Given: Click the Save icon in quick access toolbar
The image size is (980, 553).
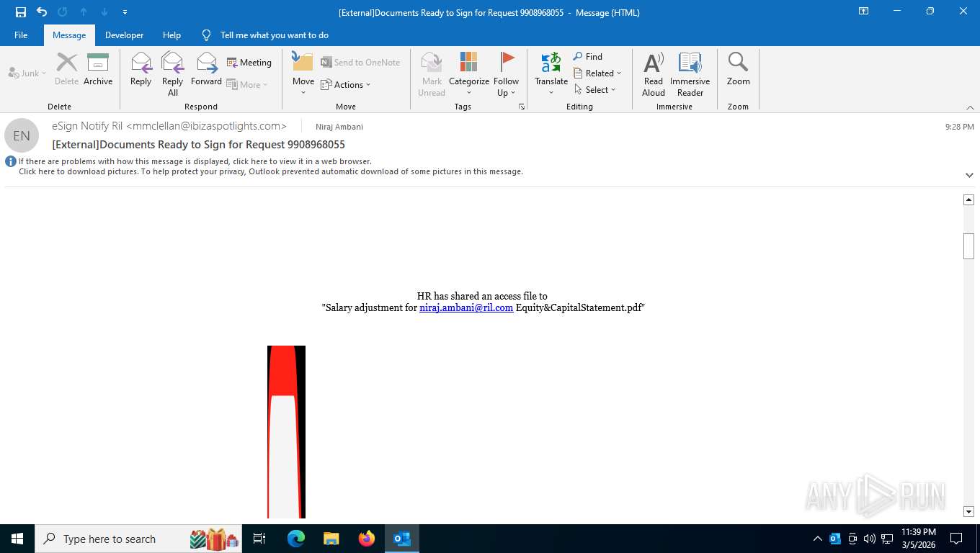Looking at the screenshot, I should pos(21,12).
